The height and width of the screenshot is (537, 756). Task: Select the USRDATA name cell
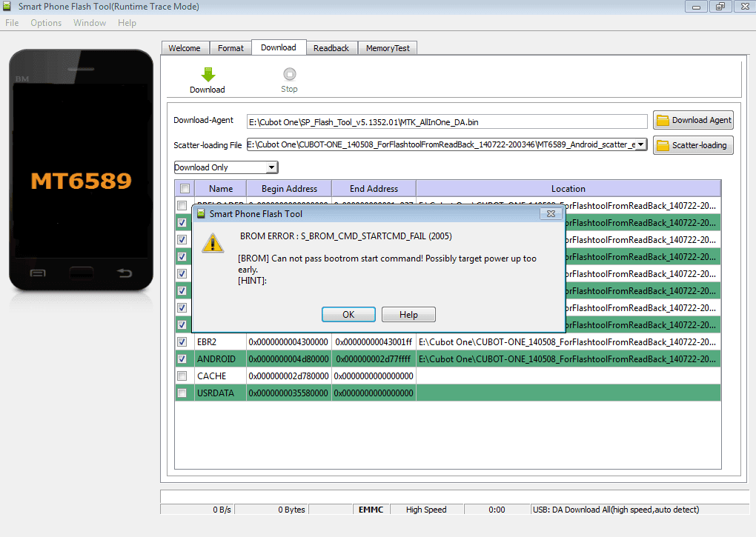pyautogui.click(x=220, y=393)
